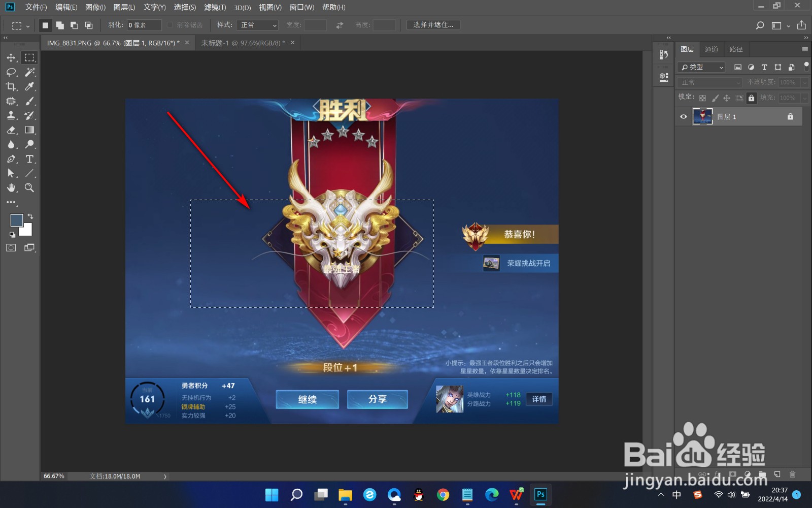812x508 pixels.
Task: Open the 图像(I) menu
Action: 95,7
